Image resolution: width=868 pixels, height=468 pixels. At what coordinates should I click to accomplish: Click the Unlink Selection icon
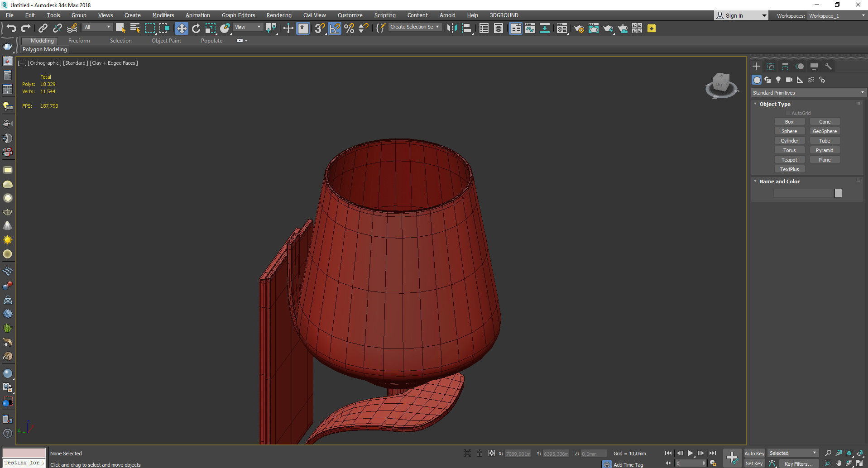click(x=57, y=29)
